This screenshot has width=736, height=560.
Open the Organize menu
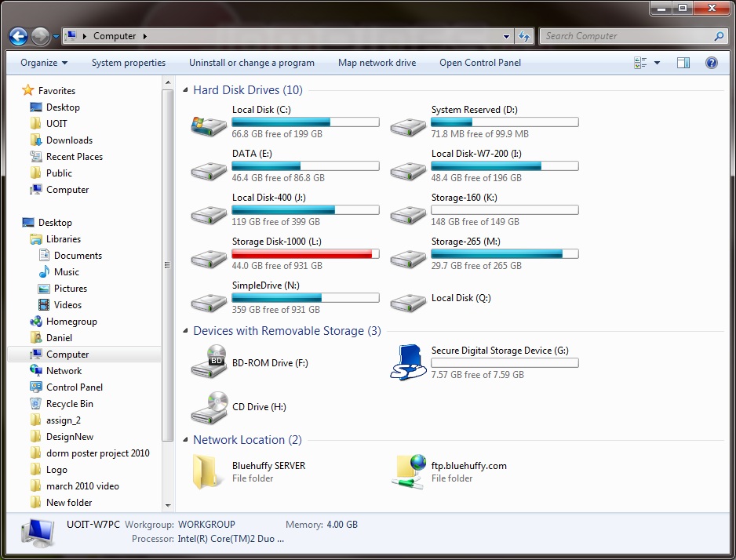pos(44,63)
